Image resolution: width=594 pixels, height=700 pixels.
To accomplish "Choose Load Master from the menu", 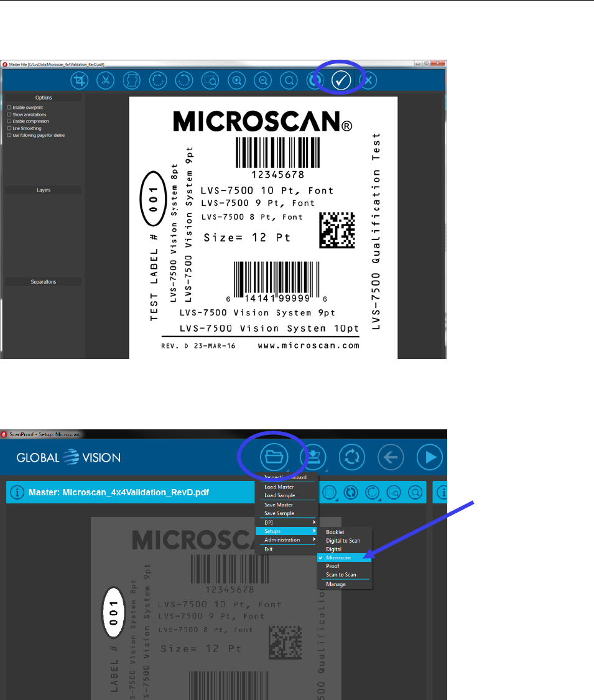I will coord(286,487).
